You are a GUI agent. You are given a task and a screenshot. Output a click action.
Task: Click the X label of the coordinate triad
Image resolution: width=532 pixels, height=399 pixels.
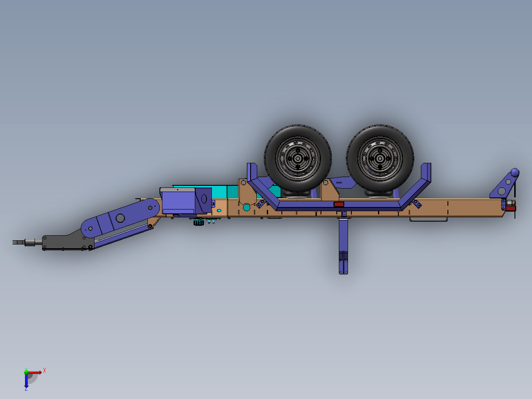click(45, 370)
